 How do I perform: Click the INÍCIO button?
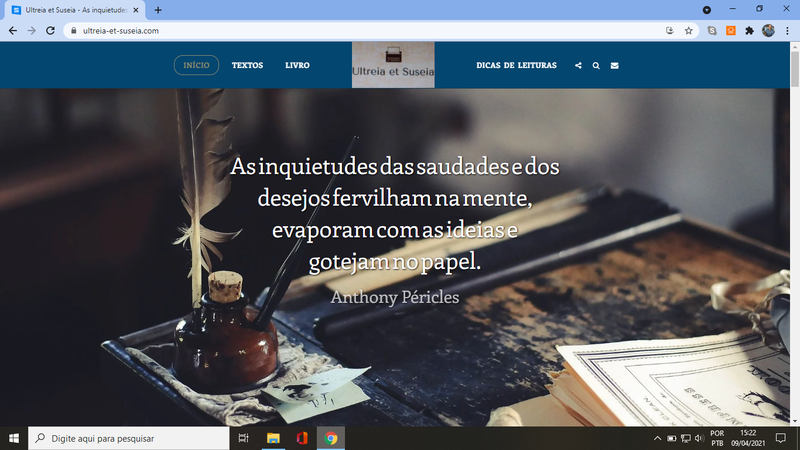pyautogui.click(x=196, y=66)
